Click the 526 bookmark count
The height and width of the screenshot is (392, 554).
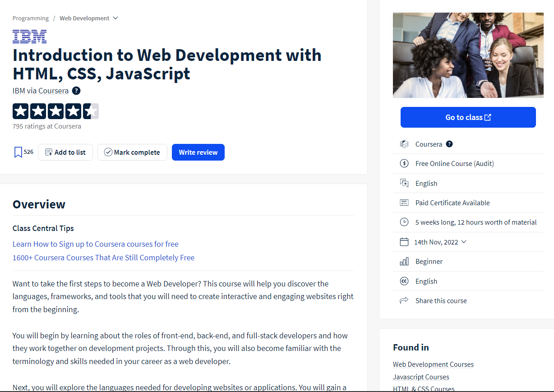[28, 152]
